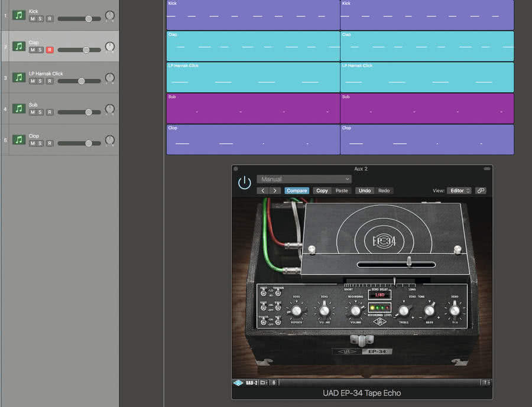Screen dimensions: 532x407
Task: Open the View Editor dropdown
Action: pyautogui.click(x=459, y=191)
